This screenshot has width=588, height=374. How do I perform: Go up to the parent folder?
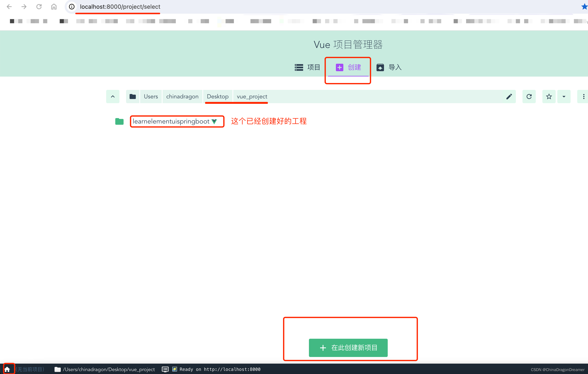113,97
